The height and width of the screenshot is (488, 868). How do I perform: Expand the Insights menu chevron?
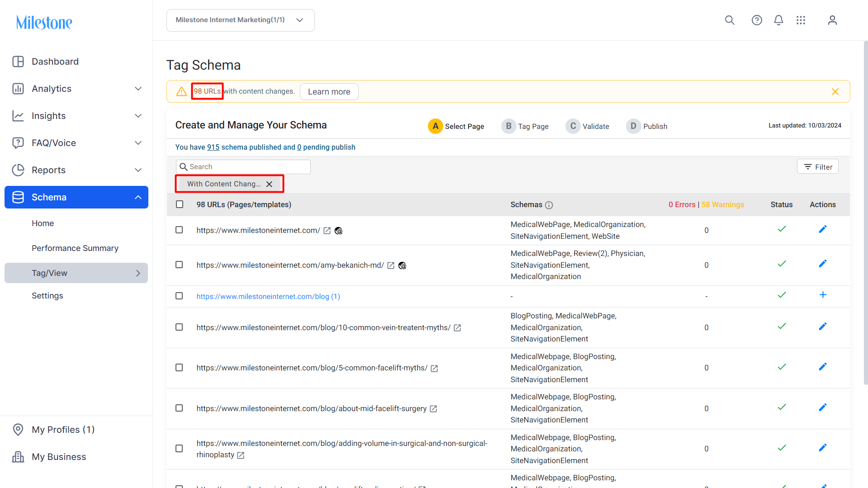tap(138, 116)
